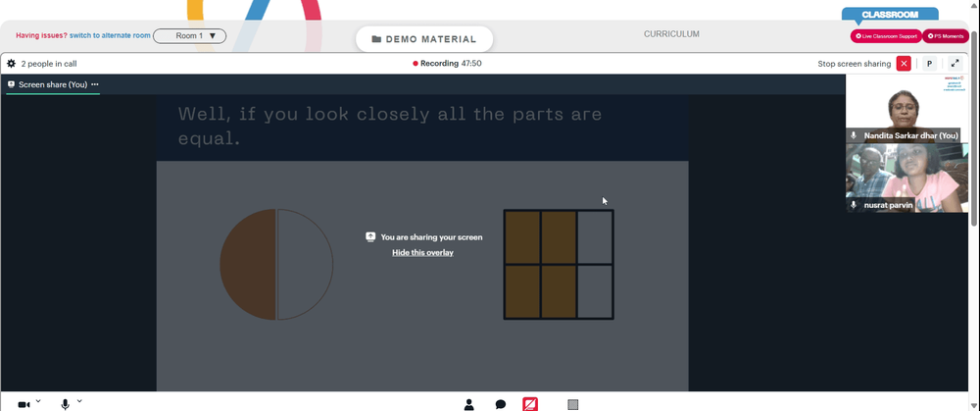The width and height of the screenshot is (980, 411).
Task: Click the page scrollbar up arrow
Action: coord(976,4)
